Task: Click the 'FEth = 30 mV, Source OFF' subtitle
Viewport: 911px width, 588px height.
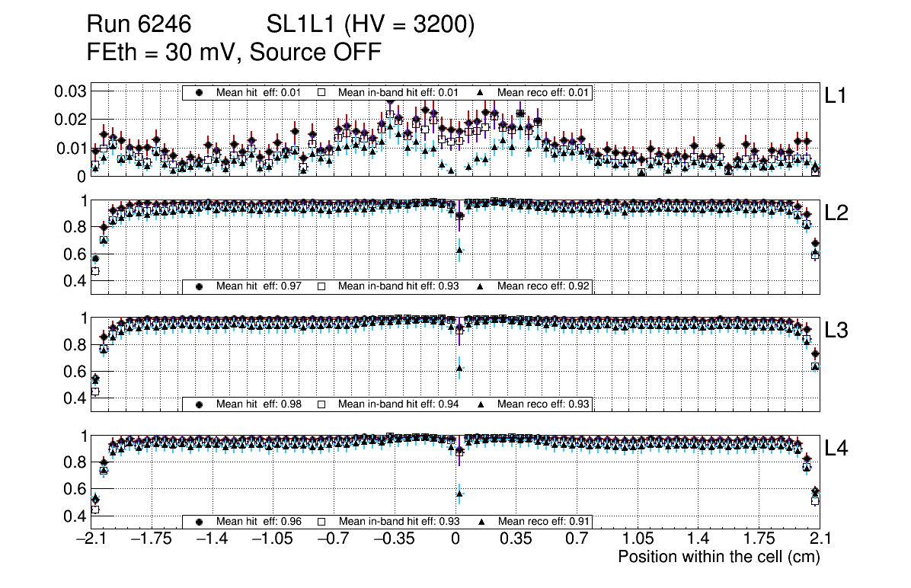Action: [234, 53]
